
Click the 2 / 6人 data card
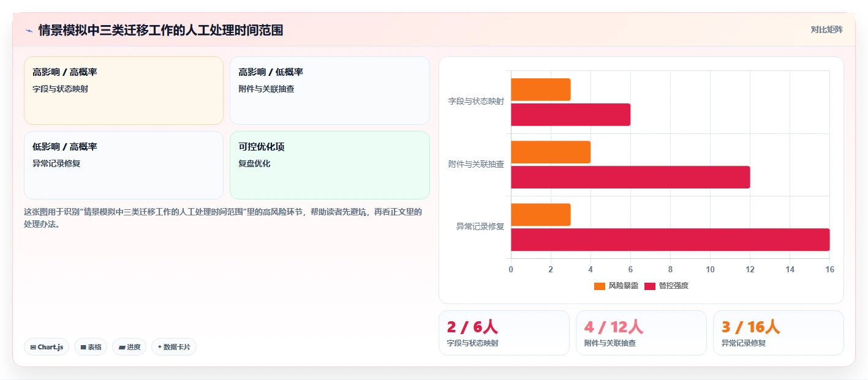pyautogui.click(x=504, y=332)
